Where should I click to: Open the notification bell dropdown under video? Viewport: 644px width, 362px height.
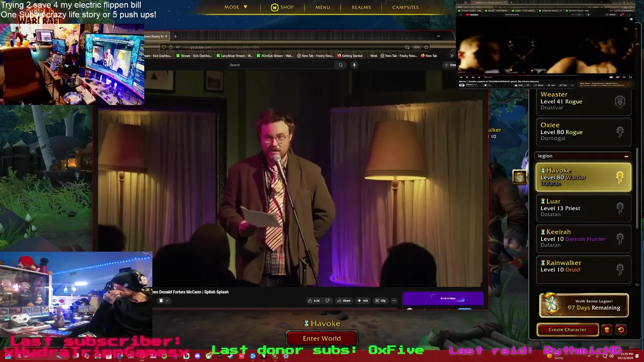tap(164, 301)
